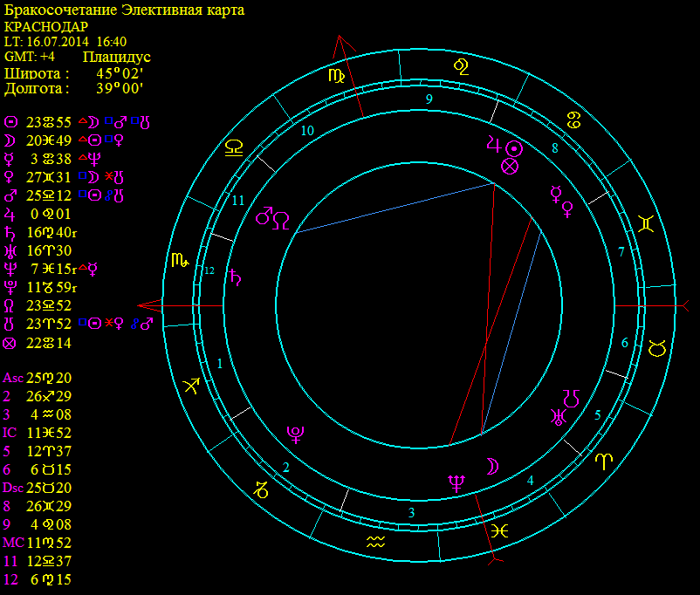This screenshot has height=595, width=700.
Task: Pick the Saturn glyph inside the chart wheel
Action: (x=236, y=277)
